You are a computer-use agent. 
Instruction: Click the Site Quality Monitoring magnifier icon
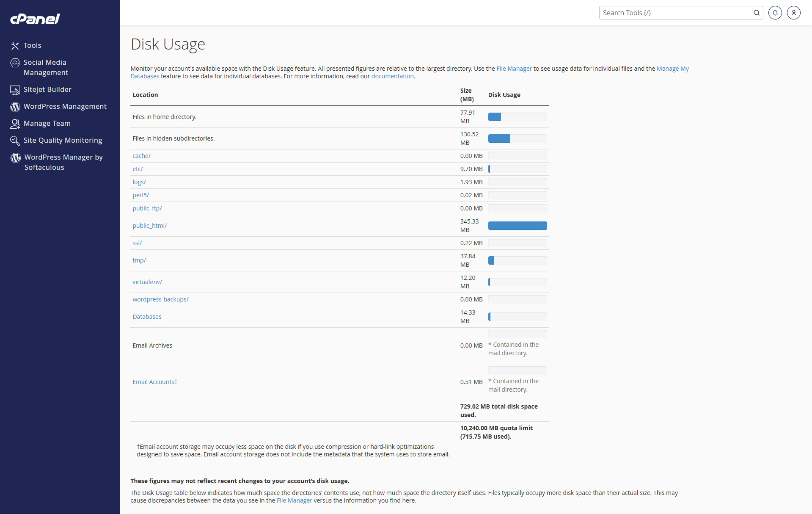pos(15,141)
